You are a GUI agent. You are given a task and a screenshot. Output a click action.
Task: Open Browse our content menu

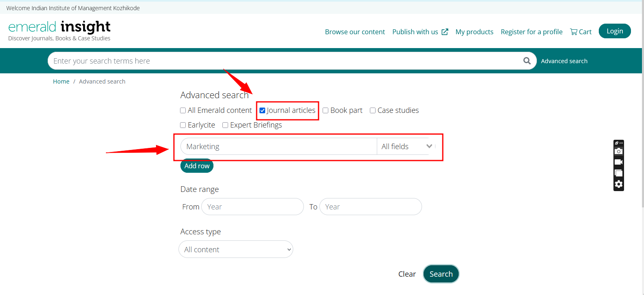click(355, 32)
